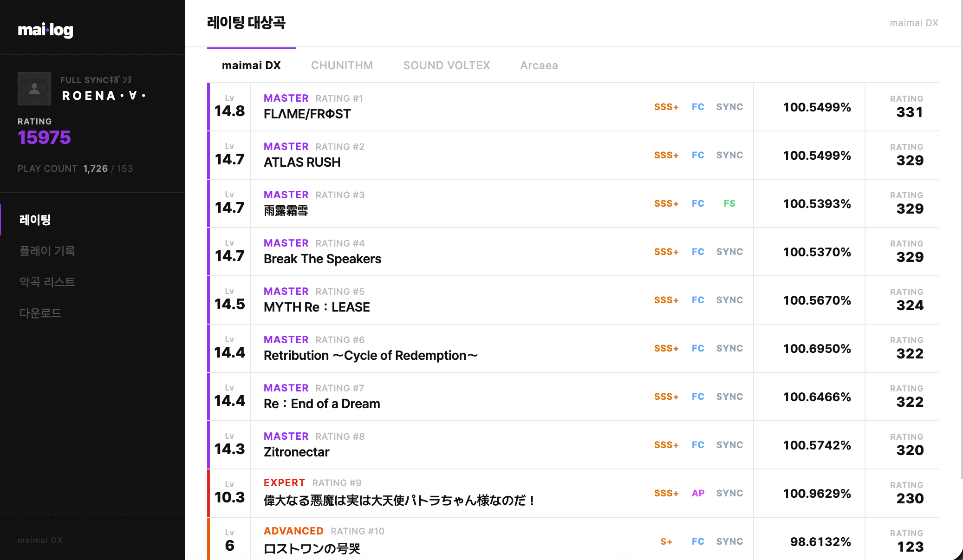
Task: Click the green FS badge on 雨露霜雪
Action: coord(729,203)
